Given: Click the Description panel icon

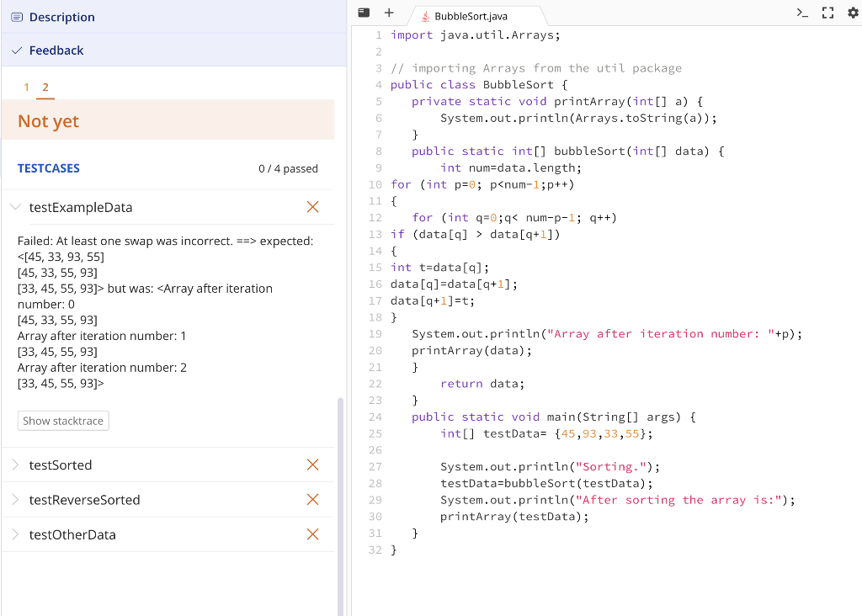Looking at the screenshot, I should click(x=17, y=17).
